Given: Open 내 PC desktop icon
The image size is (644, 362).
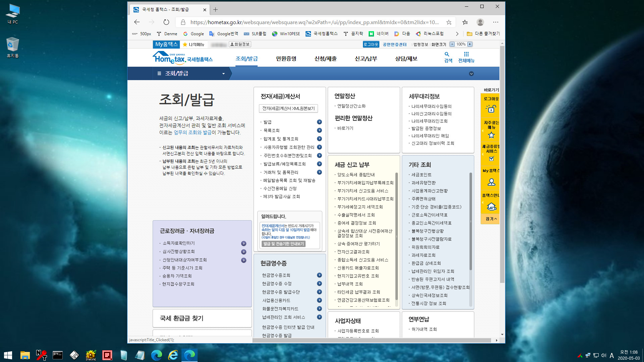Looking at the screenshot, I should pyautogui.click(x=13, y=14).
